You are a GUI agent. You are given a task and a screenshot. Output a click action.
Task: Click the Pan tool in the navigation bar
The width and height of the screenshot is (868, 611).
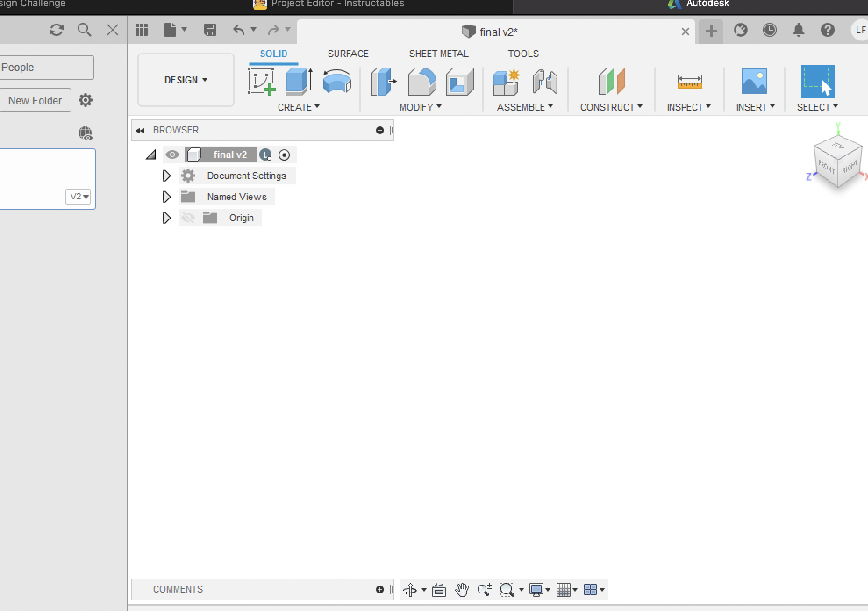click(x=461, y=590)
